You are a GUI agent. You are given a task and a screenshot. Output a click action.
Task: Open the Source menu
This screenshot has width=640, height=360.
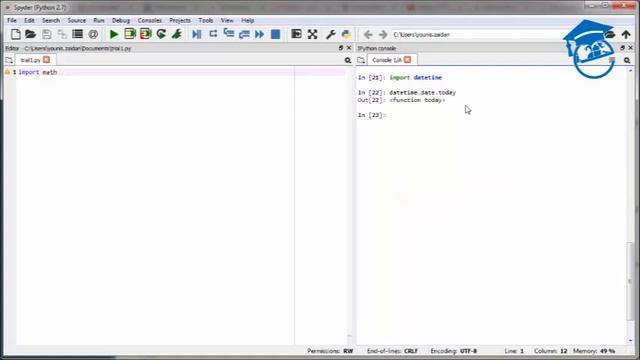pos(76,20)
